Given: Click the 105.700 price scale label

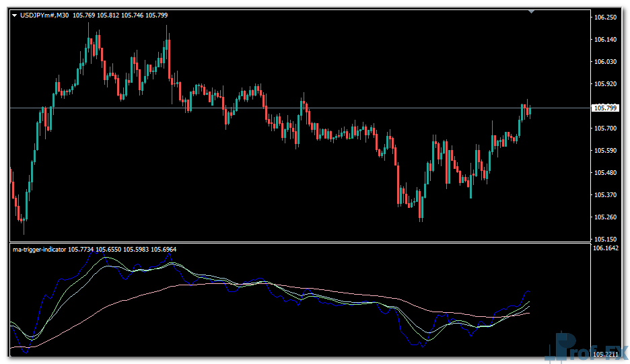Looking at the screenshot, I should click(x=605, y=129).
